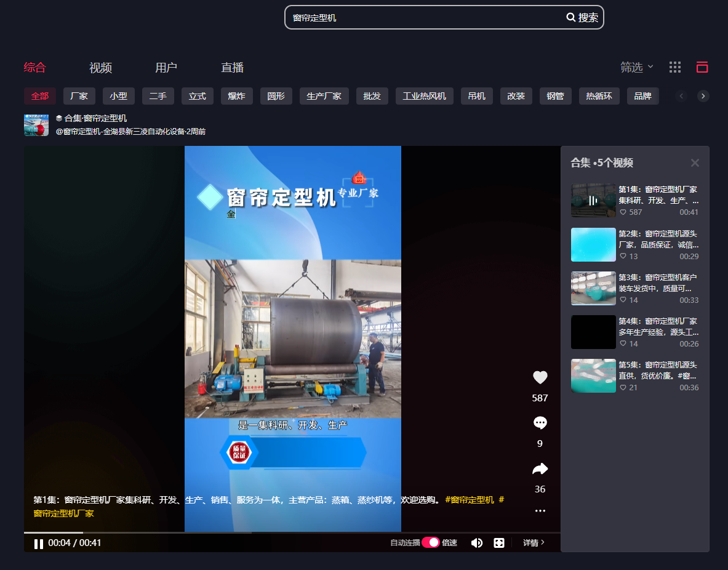Mute the video with speaker icon
The width and height of the screenshot is (728, 570).
[476, 543]
